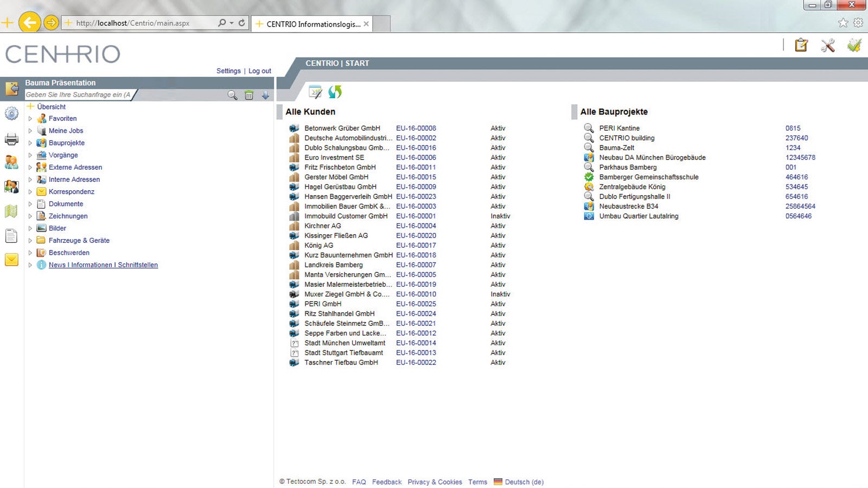
Task: Open the wrench and screwdriver tools icon
Action: [x=828, y=46]
